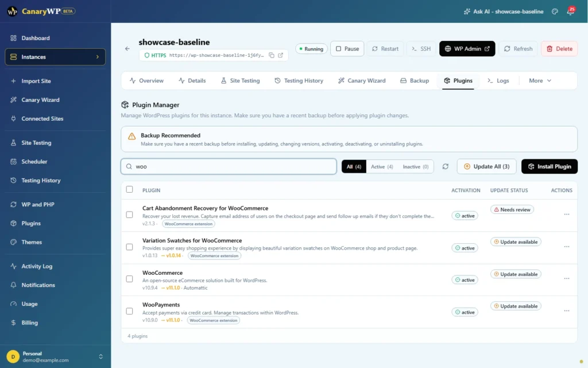Delete the showcase-baseline instance
Screen dimensions: 588x368
coord(559,48)
